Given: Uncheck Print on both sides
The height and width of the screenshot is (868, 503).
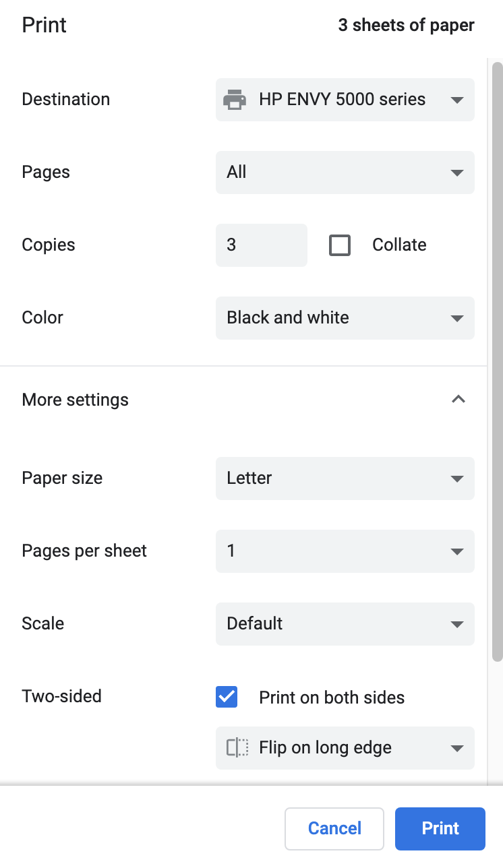Looking at the screenshot, I should tap(227, 697).
